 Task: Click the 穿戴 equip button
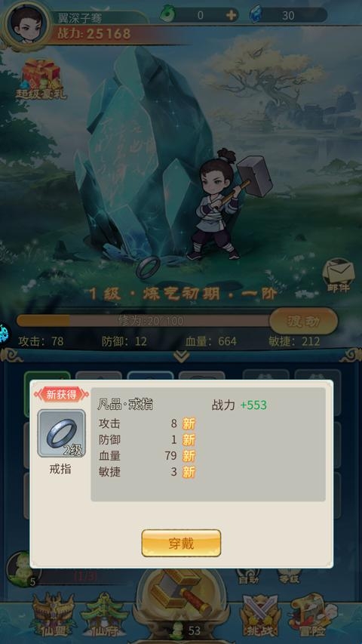click(181, 543)
